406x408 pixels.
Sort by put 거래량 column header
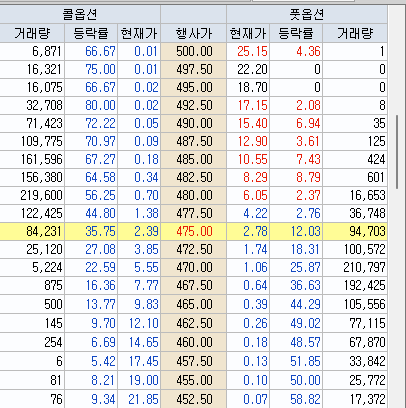355,33
